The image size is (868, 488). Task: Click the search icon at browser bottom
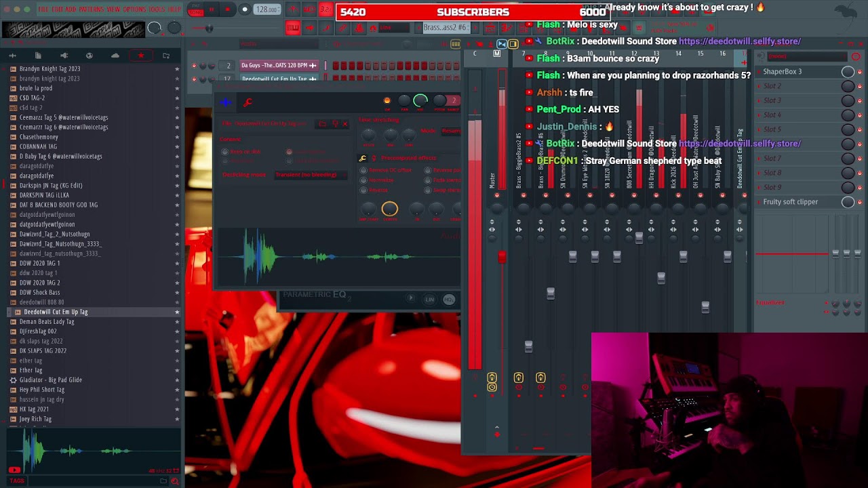(x=175, y=481)
